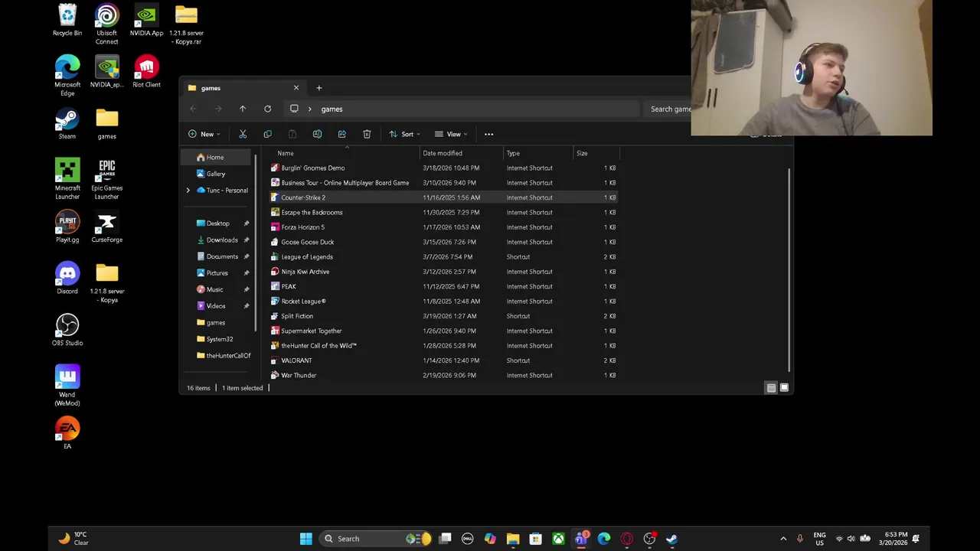Open the weather widget on taskbar

[72, 539]
